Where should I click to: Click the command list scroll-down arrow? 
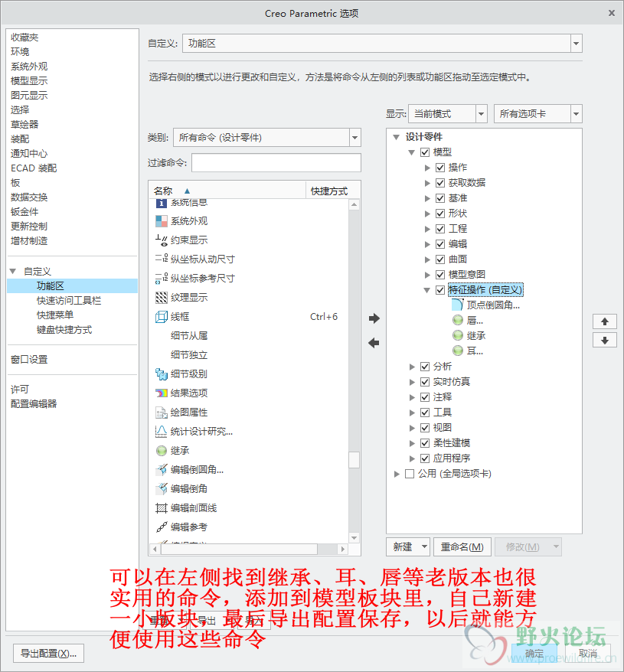(354, 538)
